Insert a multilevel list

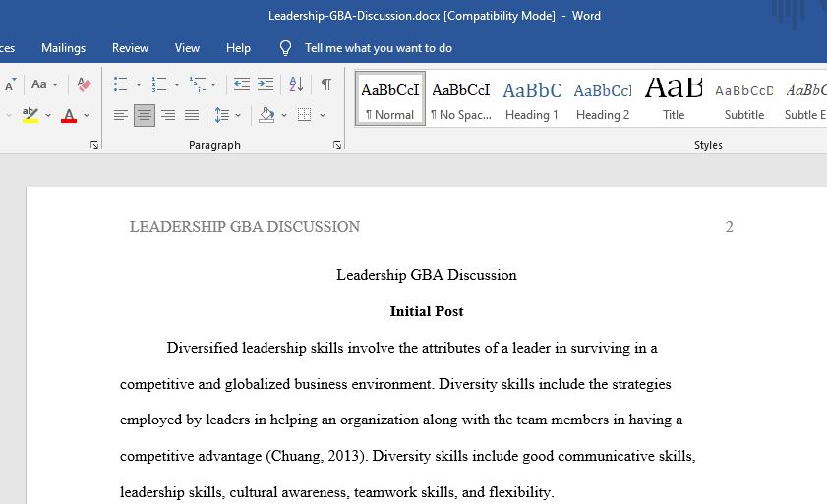(198, 84)
